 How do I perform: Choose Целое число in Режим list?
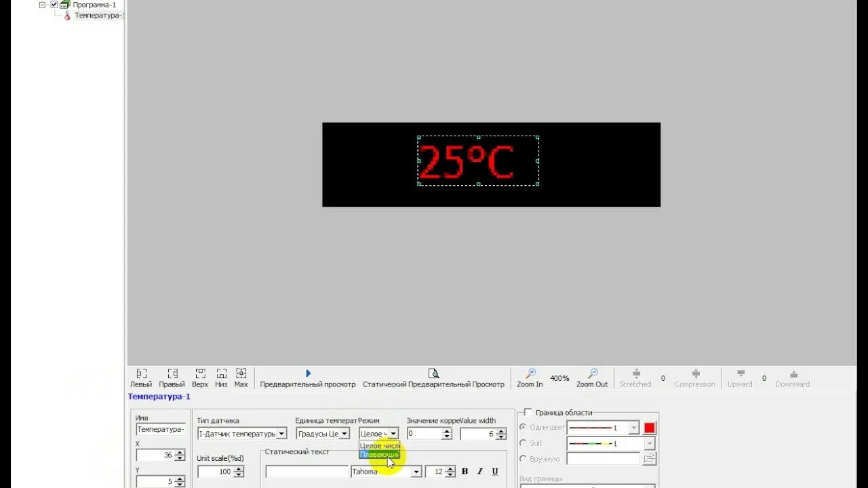point(380,446)
